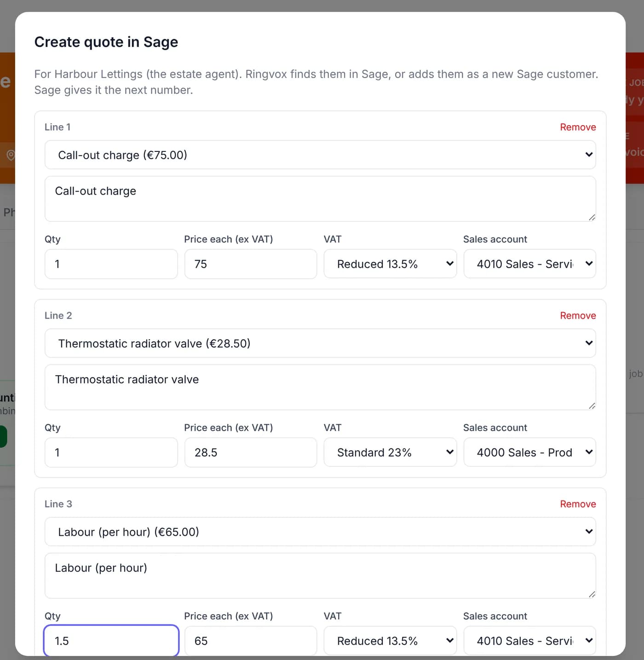Open Line 1 sales account dropdown
644x660 pixels.
(x=530, y=264)
